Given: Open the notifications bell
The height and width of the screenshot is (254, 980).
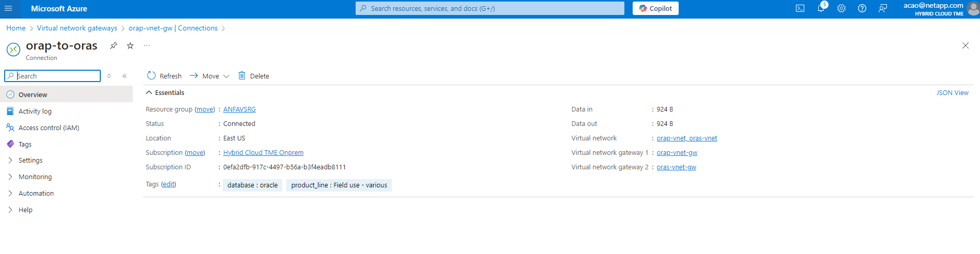Looking at the screenshot, I should point(821,8).
